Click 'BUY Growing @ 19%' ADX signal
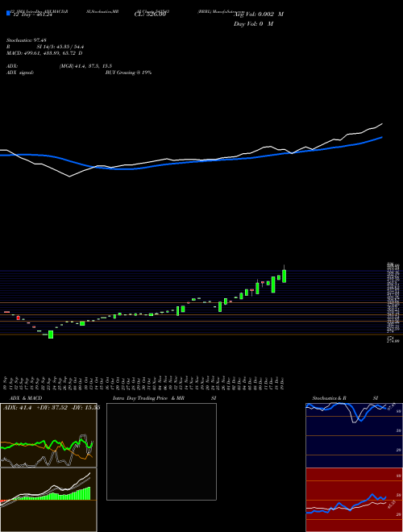The height and width of the screenshot is (532, 403). coord(128,73)
